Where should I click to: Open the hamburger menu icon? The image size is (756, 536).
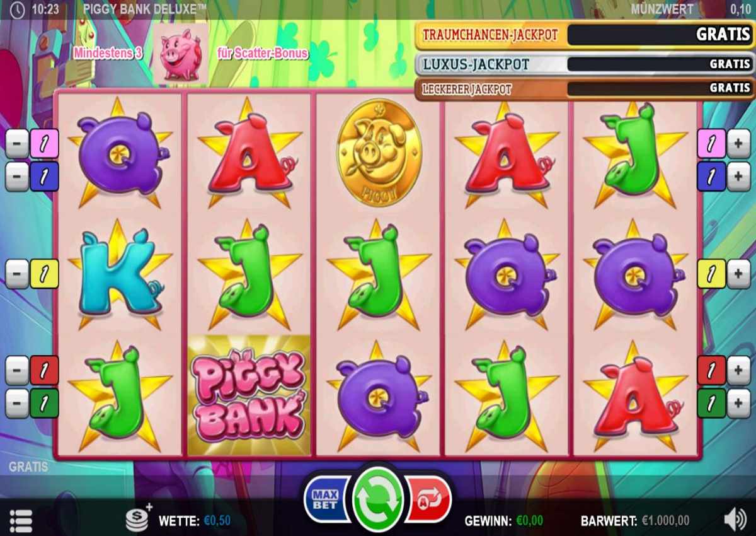[x=21, y=521]
